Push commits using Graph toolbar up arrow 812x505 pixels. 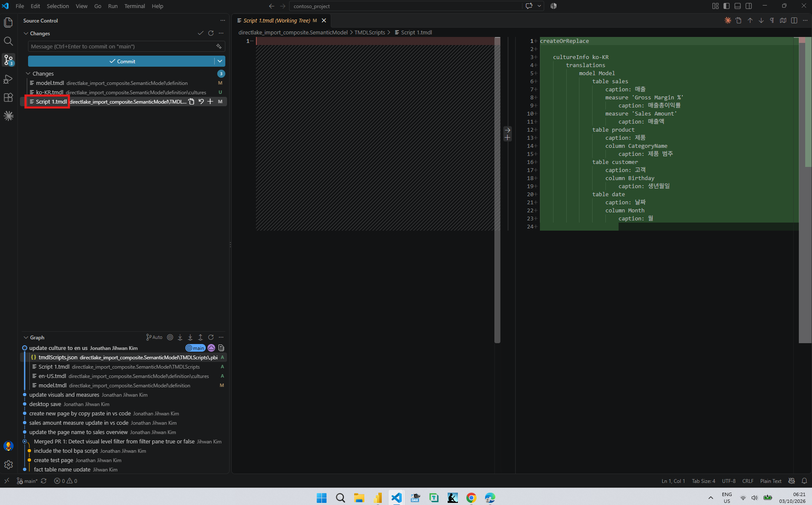coord(201,337)
